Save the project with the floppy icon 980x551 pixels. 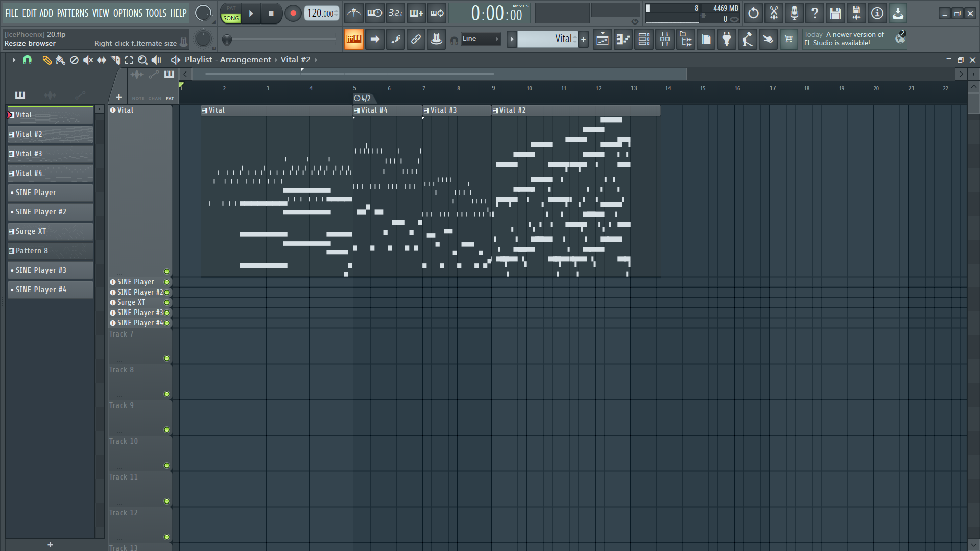[835, 13]
